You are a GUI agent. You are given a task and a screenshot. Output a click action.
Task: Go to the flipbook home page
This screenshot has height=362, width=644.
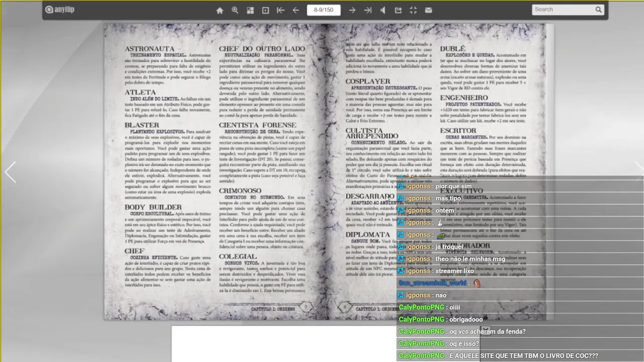coord(220,10)
